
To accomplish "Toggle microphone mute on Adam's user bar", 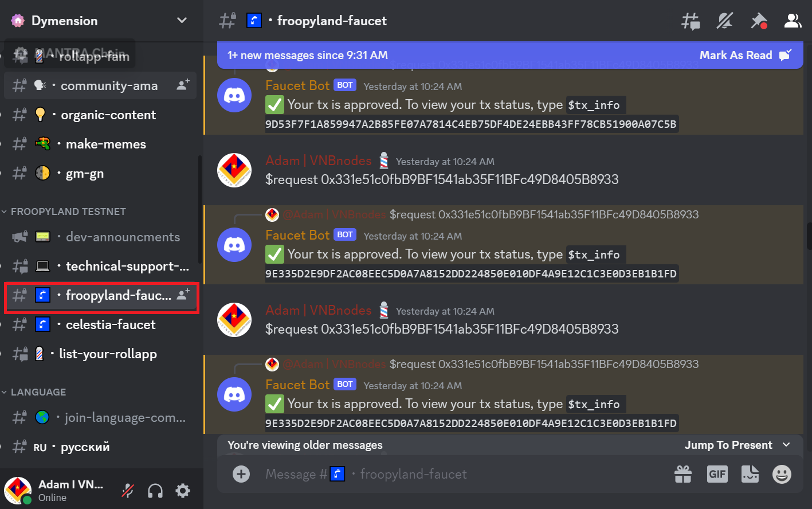I will [x=127, y=490].
